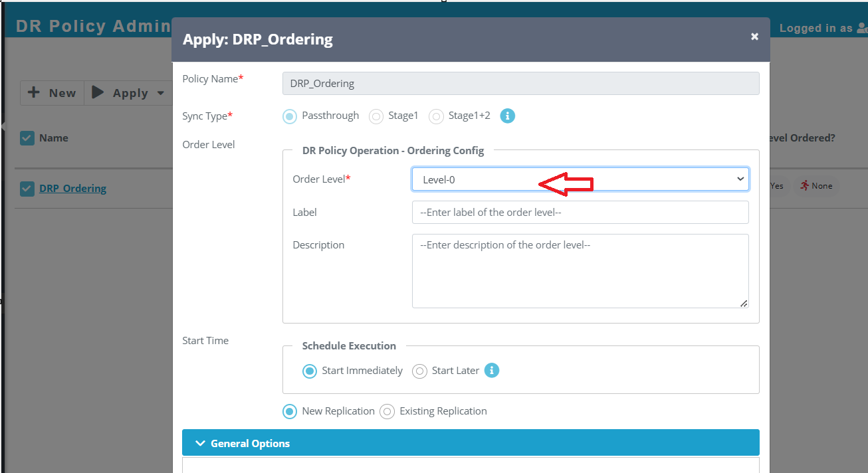Viewport: 868px width, 473px height.
Task: Click into the Label input field
Action: (x=580, y=213)
